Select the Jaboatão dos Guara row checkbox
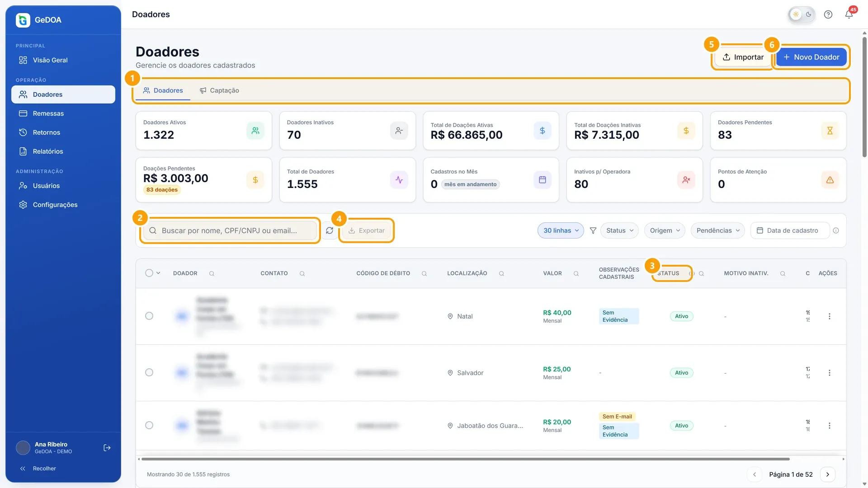This screenshot has height=488, width=868. pos(149,425)
